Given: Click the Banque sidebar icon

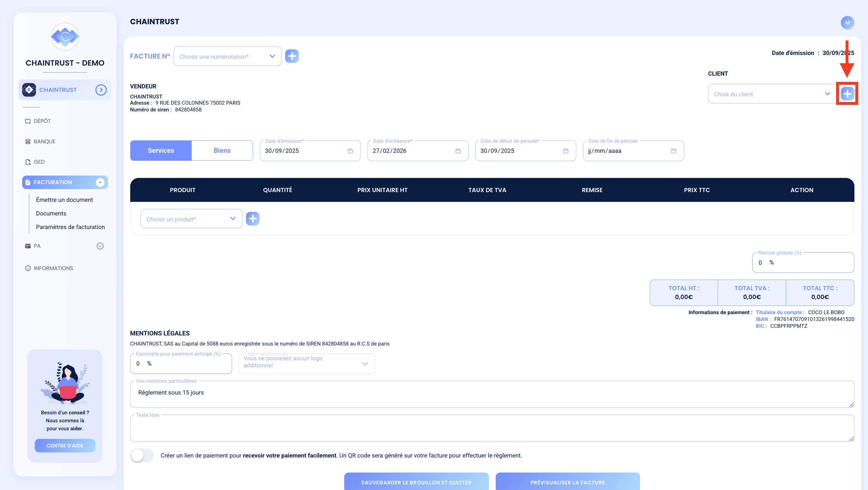Looking at the screenshot, I should pyautogui.click(x=28, y=141).
